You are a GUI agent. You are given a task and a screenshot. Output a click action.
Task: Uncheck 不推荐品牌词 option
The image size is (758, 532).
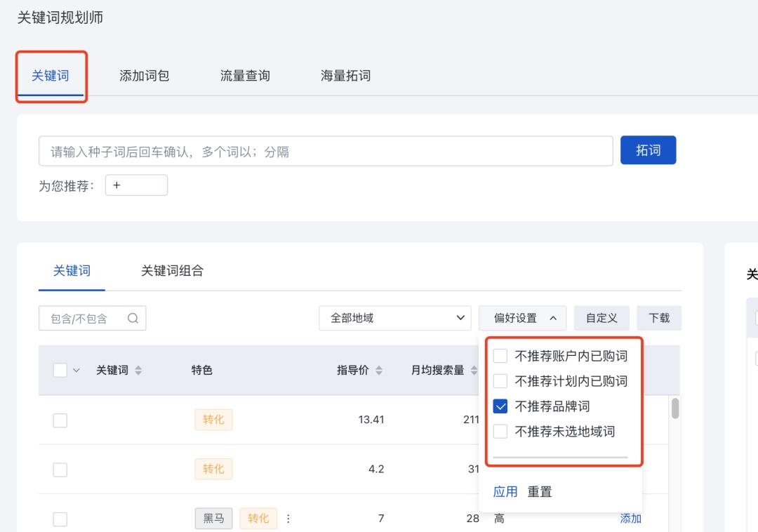(500, 406)
